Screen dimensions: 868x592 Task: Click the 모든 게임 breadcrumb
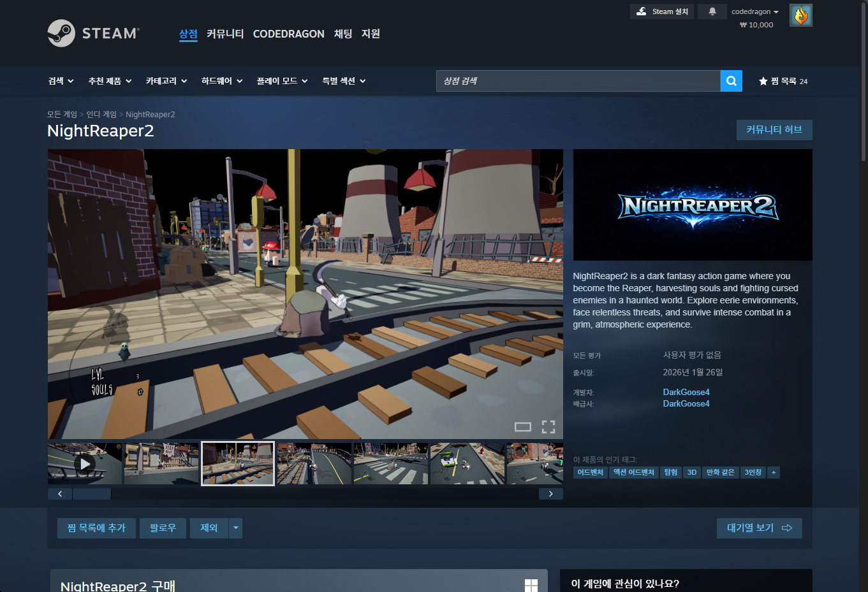click(x=62, y=115)
